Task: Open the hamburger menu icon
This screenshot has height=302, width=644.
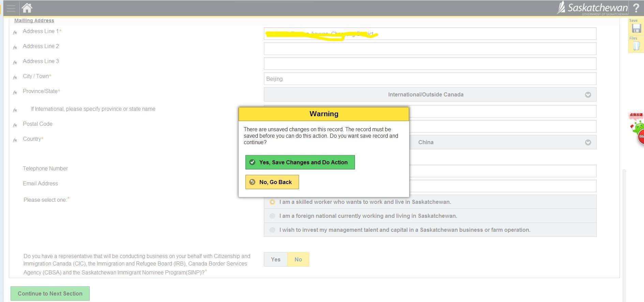Action: (x=11, y=8)
